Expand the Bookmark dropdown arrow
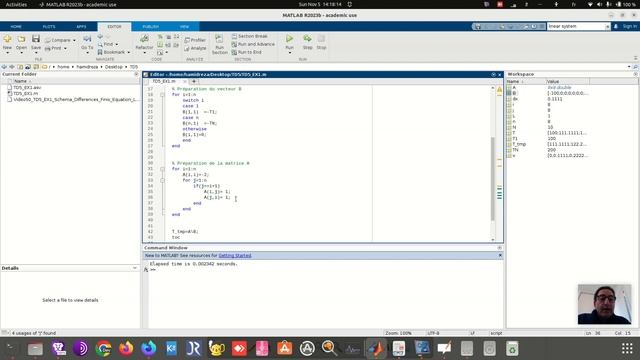 pyautogui.click(x=129, y=52)
